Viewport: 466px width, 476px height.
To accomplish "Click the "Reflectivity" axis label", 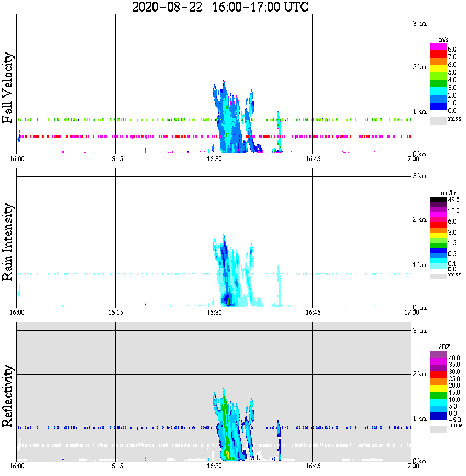I will coord(8,396).
